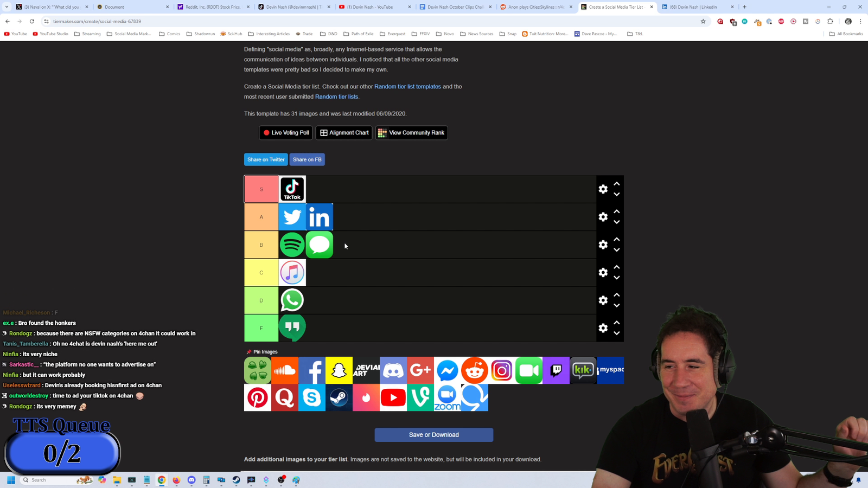This screenshot has height=488, width=868.
Task: Move A tier row up with chevron
Action: 617,211
